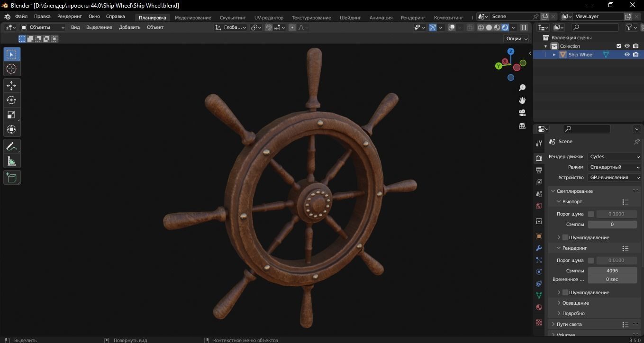Open the Physics properties tab
The image size is (644, 343).
[539, 271]
